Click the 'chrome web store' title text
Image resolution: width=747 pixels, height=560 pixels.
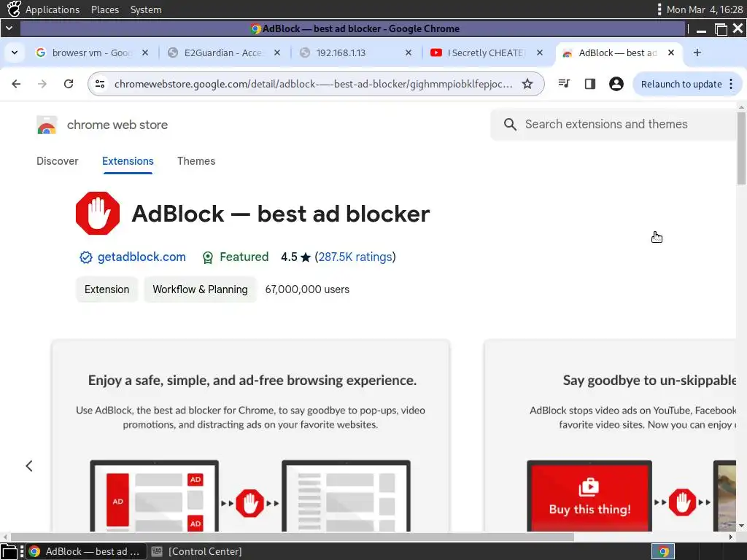(x=117, y=125)
